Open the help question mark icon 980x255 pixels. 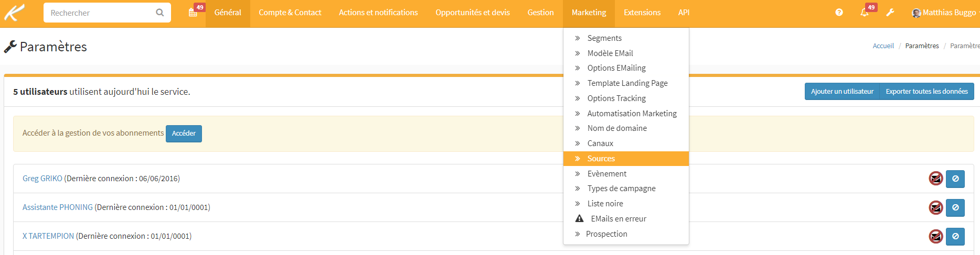tap(839, 13)
